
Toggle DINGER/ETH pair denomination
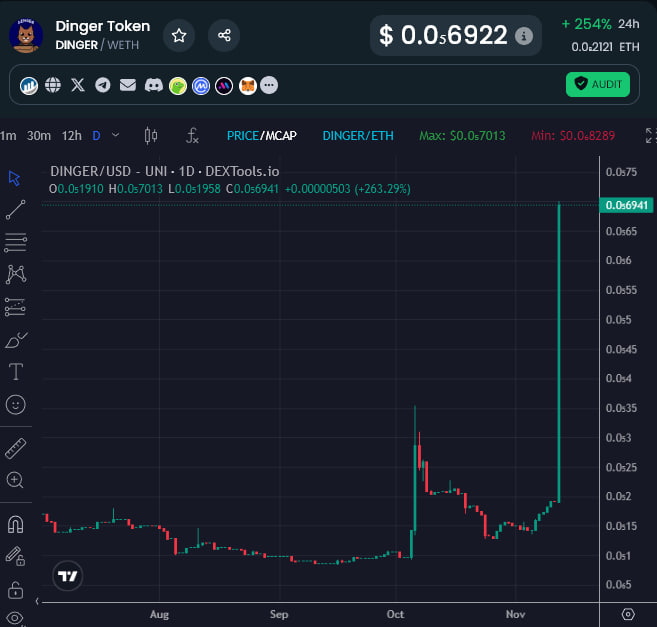(358, 136)
